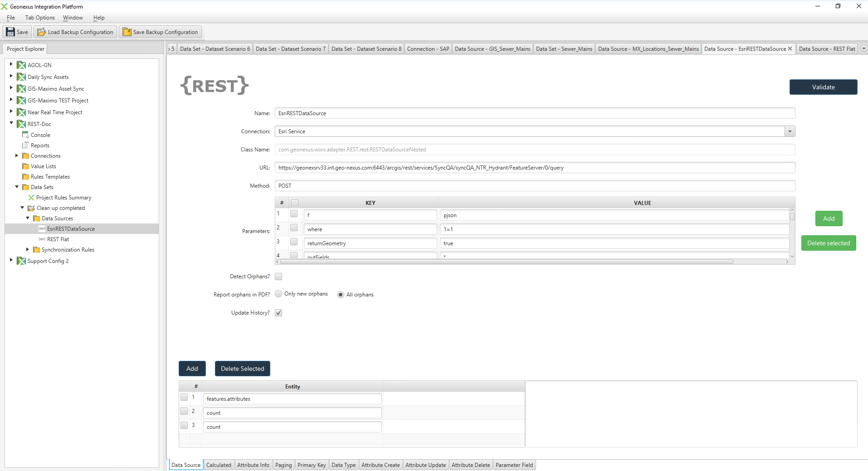The width and height of the screenshot is (868, 471).
Task: Select the Daily Sync Assets project icon
Action: click(21, 77)
